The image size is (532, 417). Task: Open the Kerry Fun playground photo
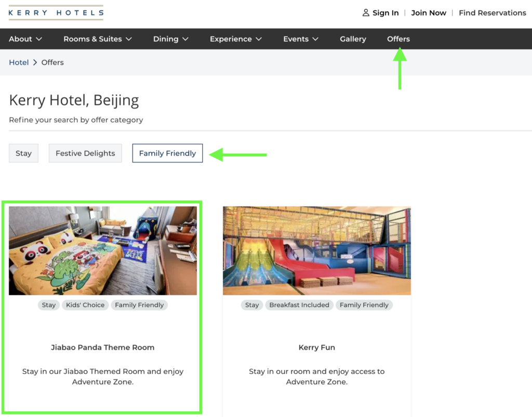[x=316, y=250]
